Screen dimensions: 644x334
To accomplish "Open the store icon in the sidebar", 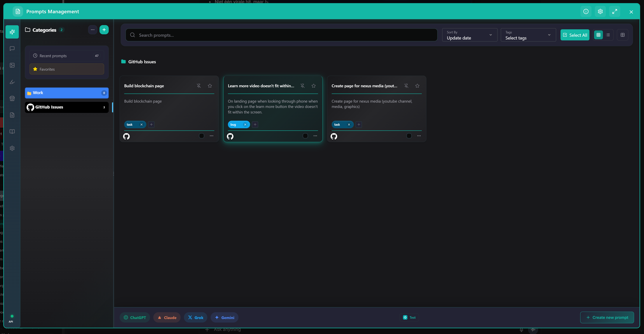I will pyautogui.click(x=12, y=98).
